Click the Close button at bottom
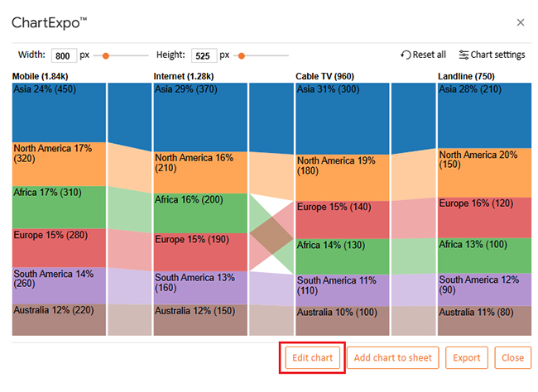 pyautogui.click(x=512, y=357)
